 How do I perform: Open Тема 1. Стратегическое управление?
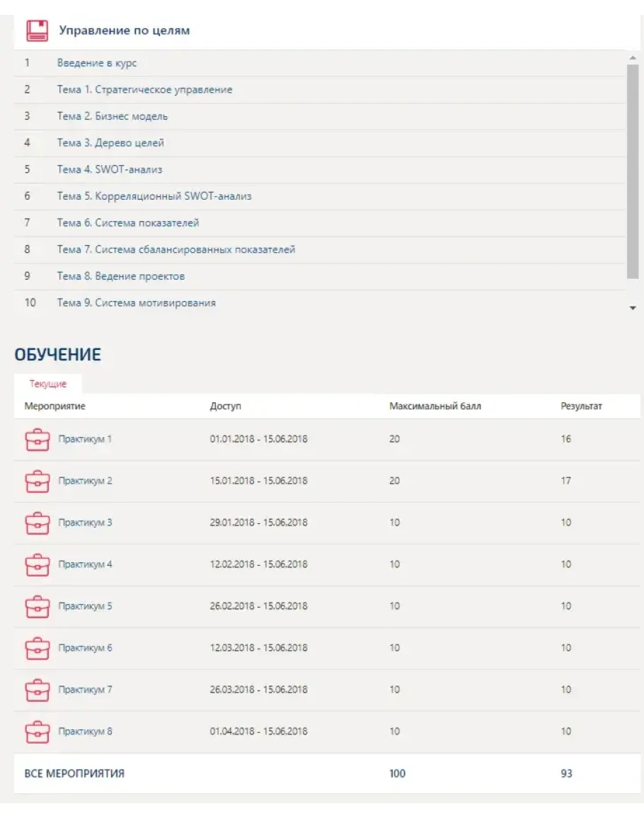(144, 90)
